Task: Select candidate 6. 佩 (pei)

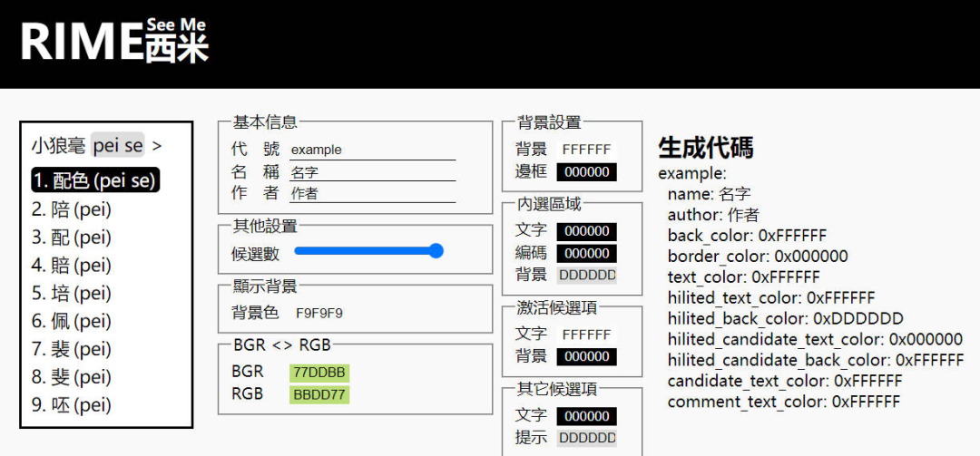Action: pos(72,321)
